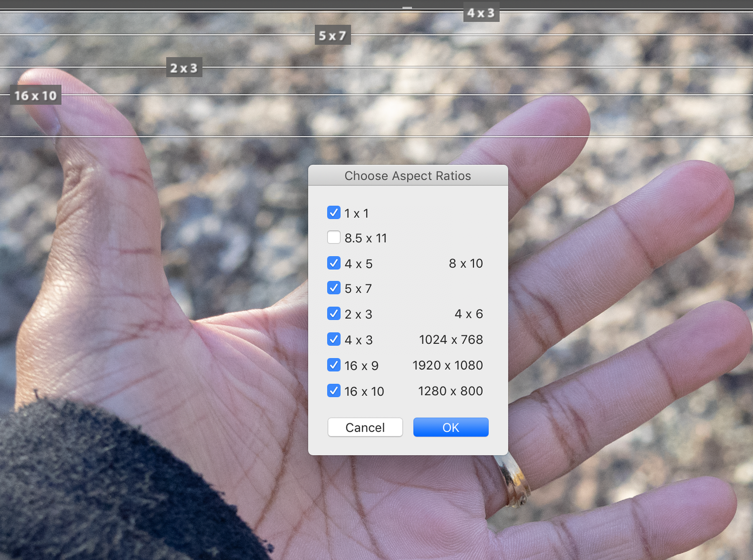
Task: Toggle the 16 x 9 checkbox
Action: tap(334, 365)
